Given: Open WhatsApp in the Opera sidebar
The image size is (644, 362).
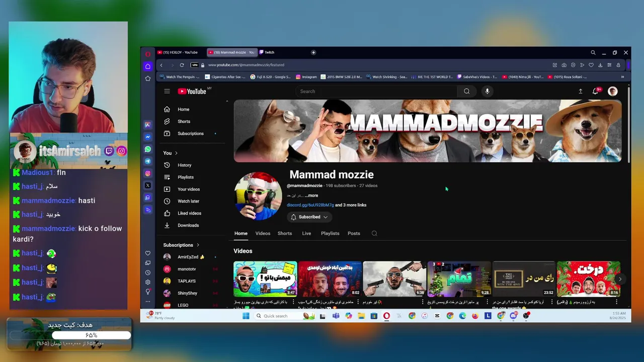Looking at the screenshot, I should click(x=148, y=149).
